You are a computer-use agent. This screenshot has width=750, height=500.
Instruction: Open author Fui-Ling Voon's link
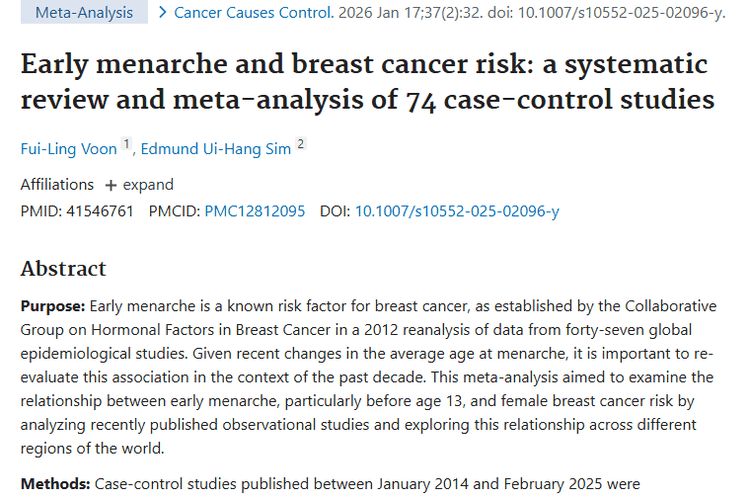coord(69,149)
